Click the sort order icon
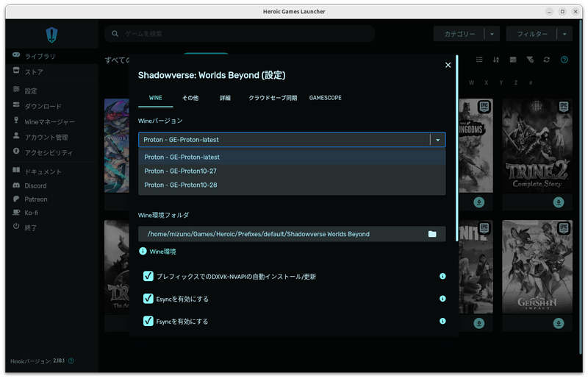 tap(496, 60)
